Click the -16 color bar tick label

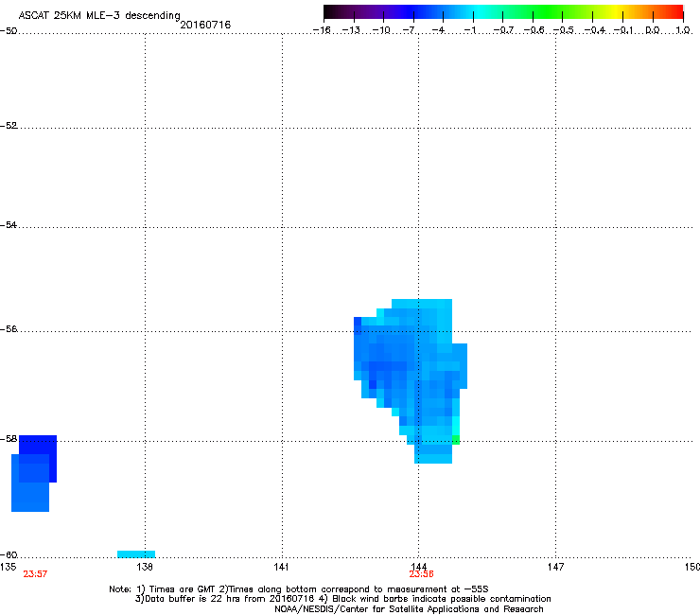322,30
